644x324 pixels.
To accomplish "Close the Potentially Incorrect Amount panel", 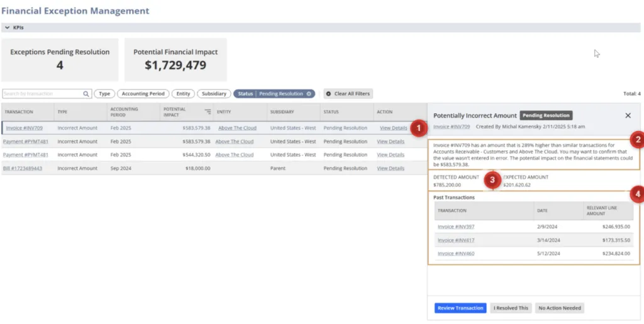I will (628, 116).
